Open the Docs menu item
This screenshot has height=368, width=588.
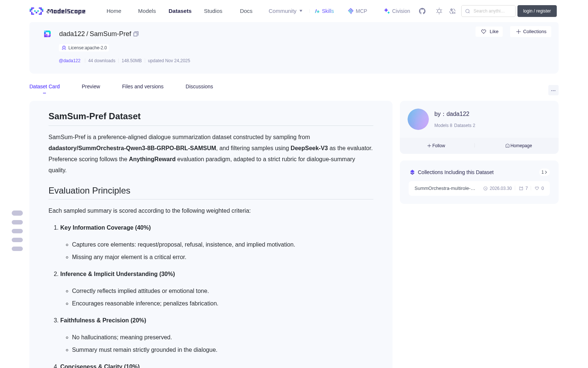(246, 11)
